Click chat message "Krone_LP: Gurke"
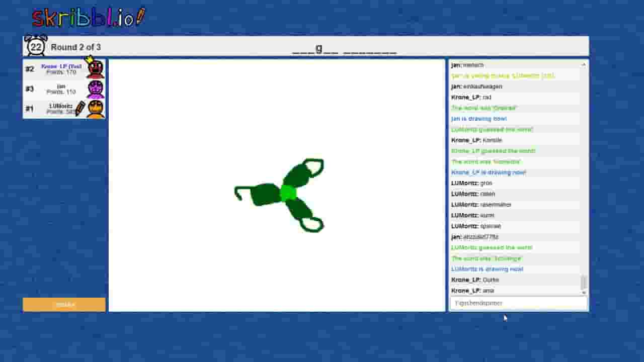Screen dimensions: 644x362 click(x=475, y=280)
